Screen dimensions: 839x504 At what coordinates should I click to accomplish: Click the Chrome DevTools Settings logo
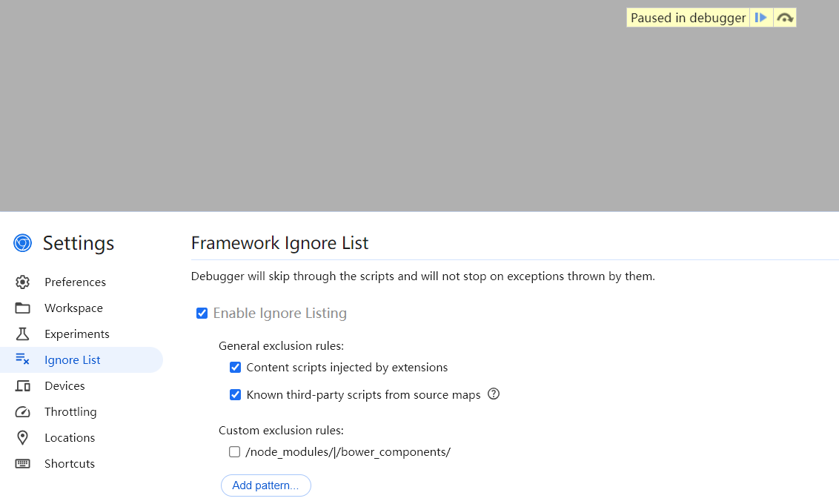point(22,243)
